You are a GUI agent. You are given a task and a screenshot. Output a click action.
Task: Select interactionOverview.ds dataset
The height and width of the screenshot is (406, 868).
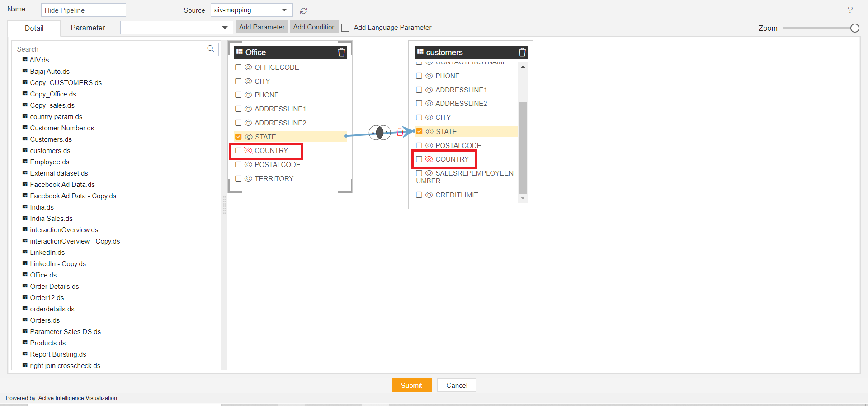coord(64,230)
